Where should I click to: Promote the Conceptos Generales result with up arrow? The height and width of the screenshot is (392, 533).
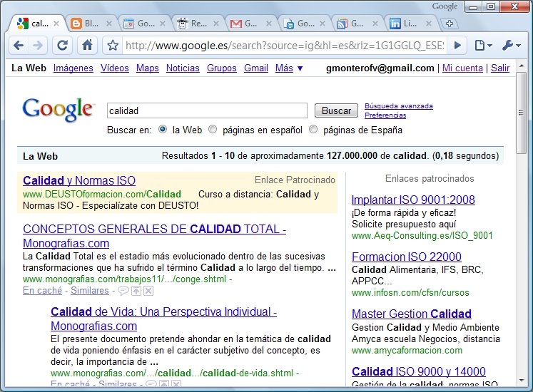pos(136,290)
